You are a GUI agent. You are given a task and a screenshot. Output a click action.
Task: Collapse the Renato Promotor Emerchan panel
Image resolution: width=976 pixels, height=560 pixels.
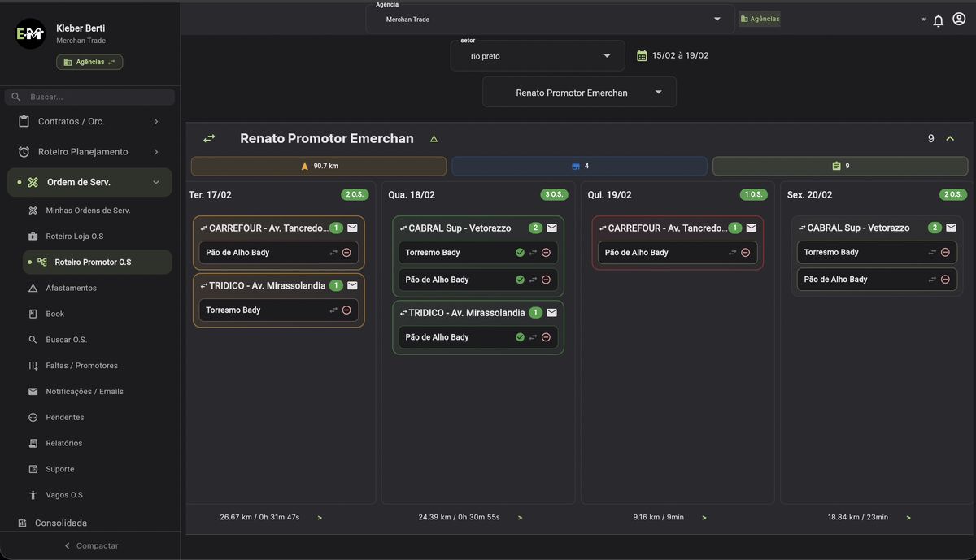pyautogui.click(x=950, y=138)
